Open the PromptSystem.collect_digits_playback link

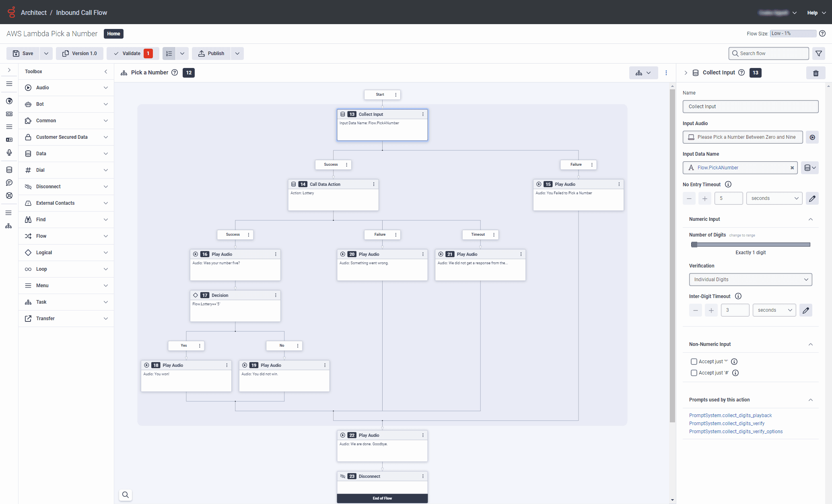730,415
